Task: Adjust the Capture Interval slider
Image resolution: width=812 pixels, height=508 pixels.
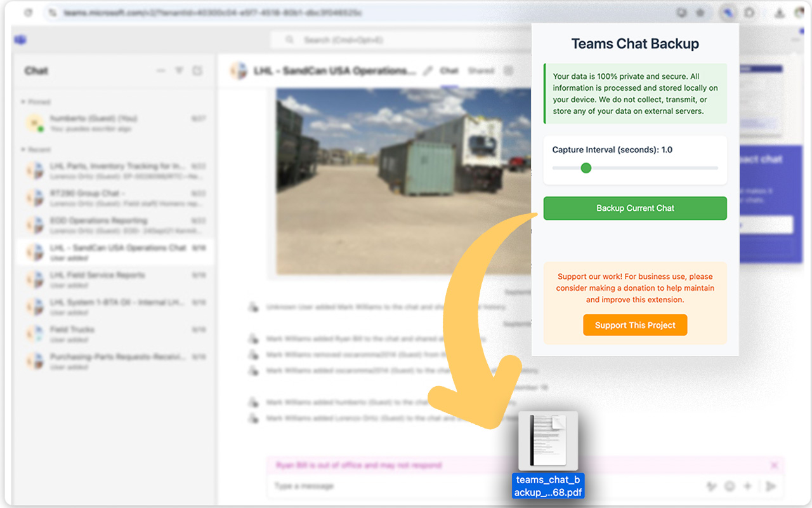Action: [586, 168]
